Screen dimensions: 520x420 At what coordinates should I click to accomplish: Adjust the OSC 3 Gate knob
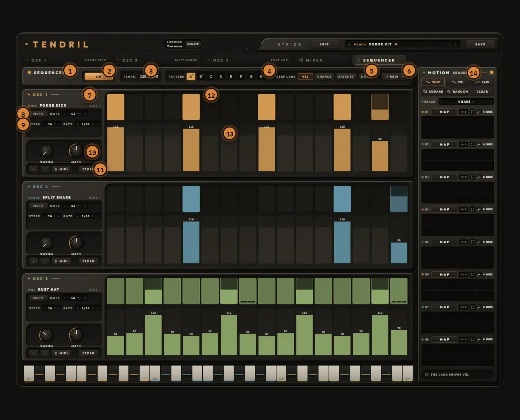(x=76, y=335)
